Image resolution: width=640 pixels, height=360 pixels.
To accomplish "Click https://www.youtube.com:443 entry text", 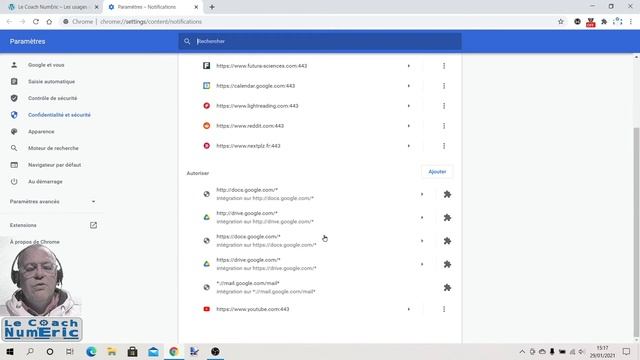I will pyautogui.click(x=253, y=309).
